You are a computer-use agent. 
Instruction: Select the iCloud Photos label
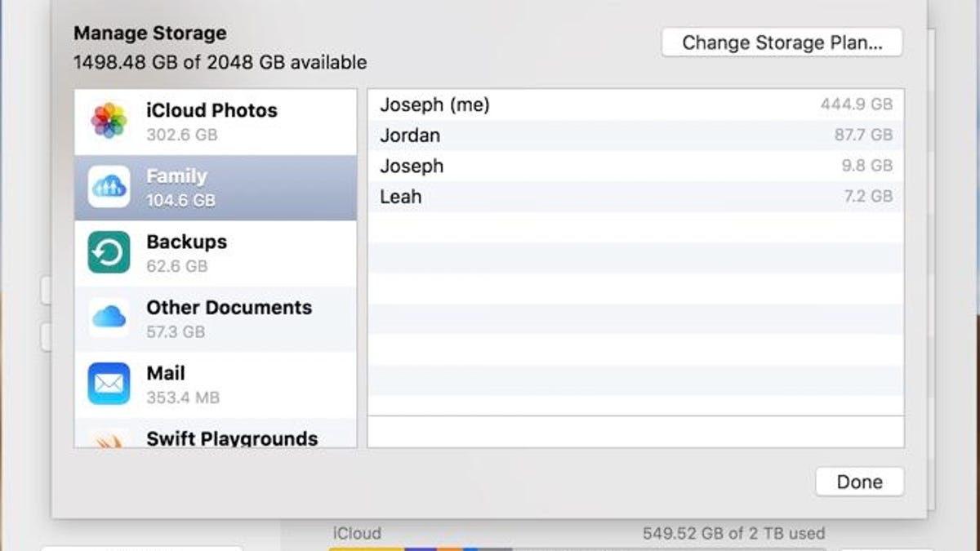(212, 110)
